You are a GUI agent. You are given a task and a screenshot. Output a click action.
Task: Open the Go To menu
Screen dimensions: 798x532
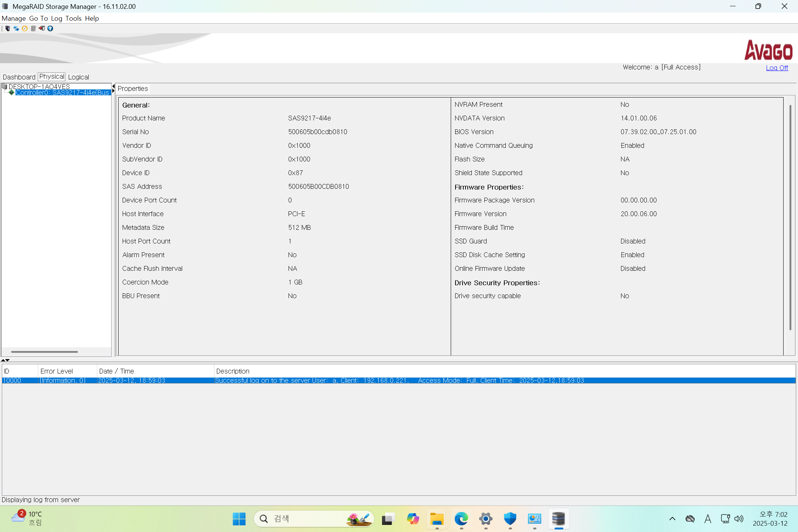tap(38, 18)
